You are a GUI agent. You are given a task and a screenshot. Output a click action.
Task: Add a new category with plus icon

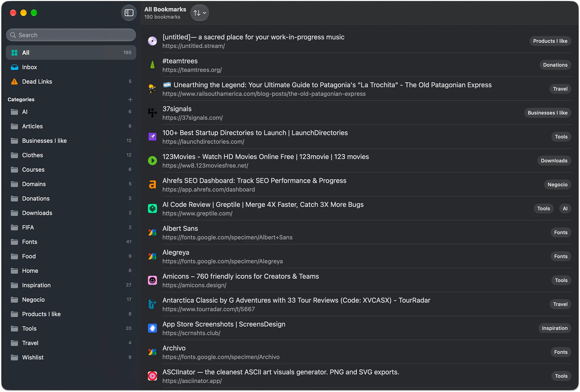(x=130, y=99)
